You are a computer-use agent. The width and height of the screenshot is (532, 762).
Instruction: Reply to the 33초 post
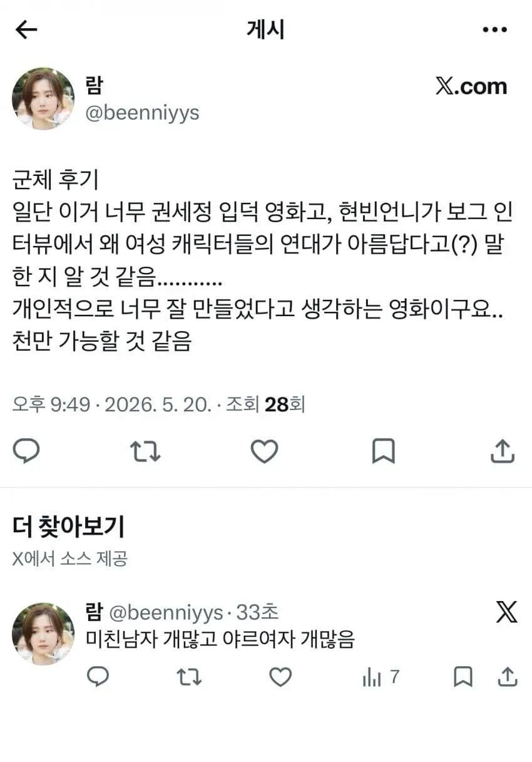coord(98,677)
